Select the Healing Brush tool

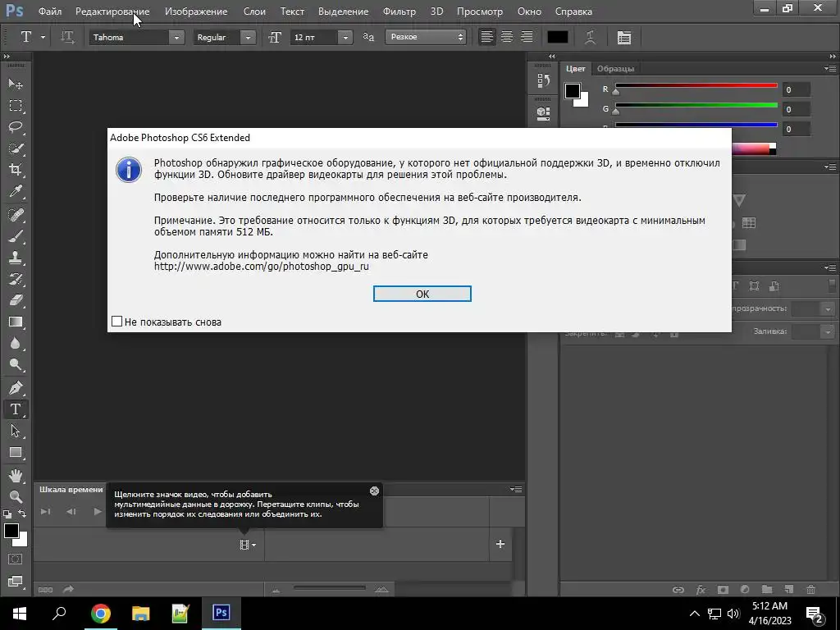coord(15,215)
